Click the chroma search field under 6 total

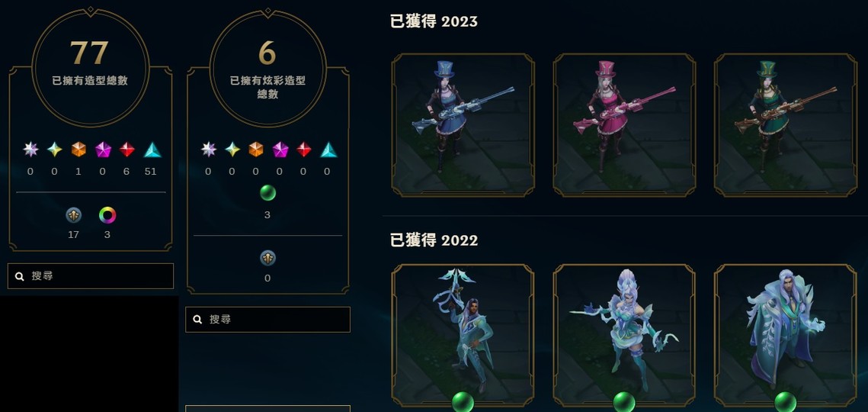pos(268,320)
